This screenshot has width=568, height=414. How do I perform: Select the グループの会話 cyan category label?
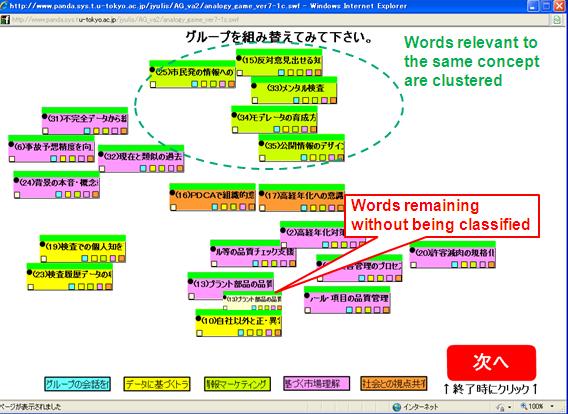tap(78, 384)
